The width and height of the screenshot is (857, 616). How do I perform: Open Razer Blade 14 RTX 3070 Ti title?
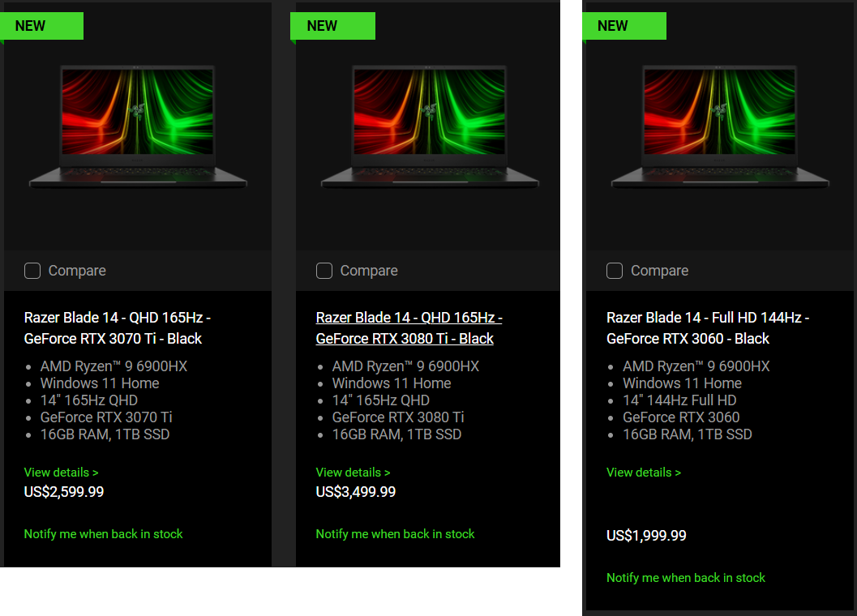117,328
